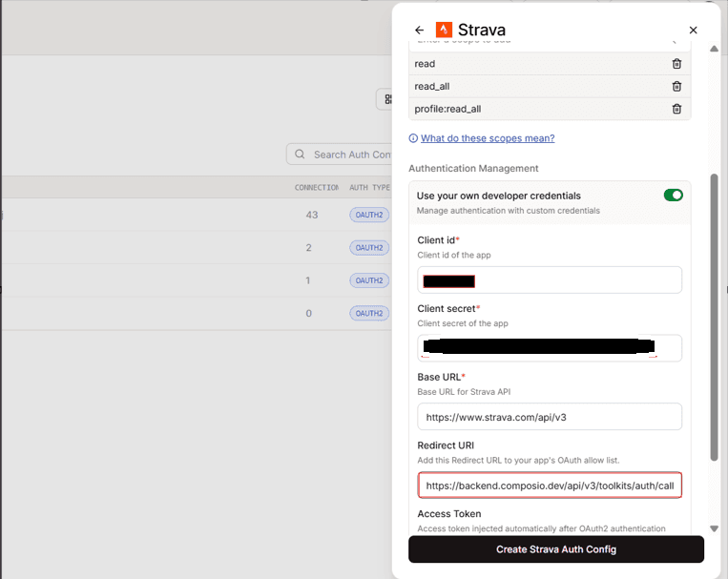Select the Redirect URI field
Screen dimensions: 728x579
tap(550, 486)
